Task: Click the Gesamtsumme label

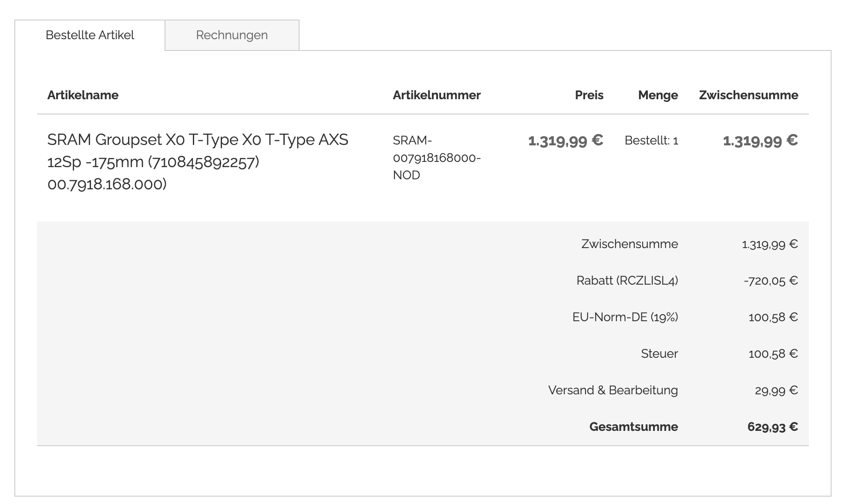Action: click(633, 427)
